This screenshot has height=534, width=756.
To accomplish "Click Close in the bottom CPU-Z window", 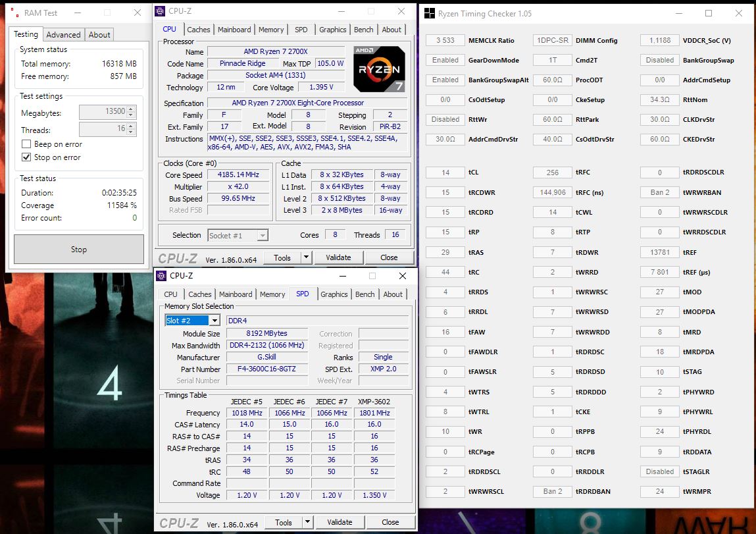I will 390,522.
